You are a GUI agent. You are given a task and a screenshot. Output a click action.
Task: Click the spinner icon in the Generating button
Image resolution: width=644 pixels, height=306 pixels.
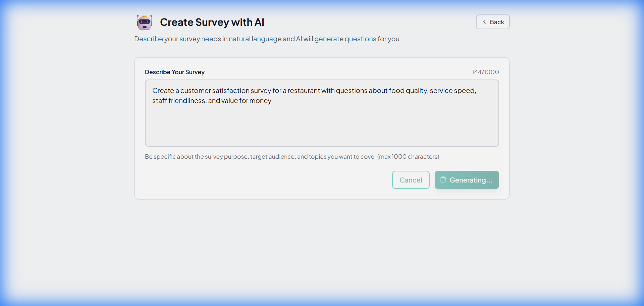443,180
